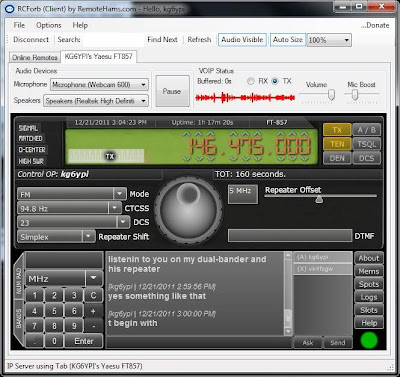Viewport: 400px width, 377px height.
Task: Adjust the Mic Boost slider handle
Action: coord(355,95)
